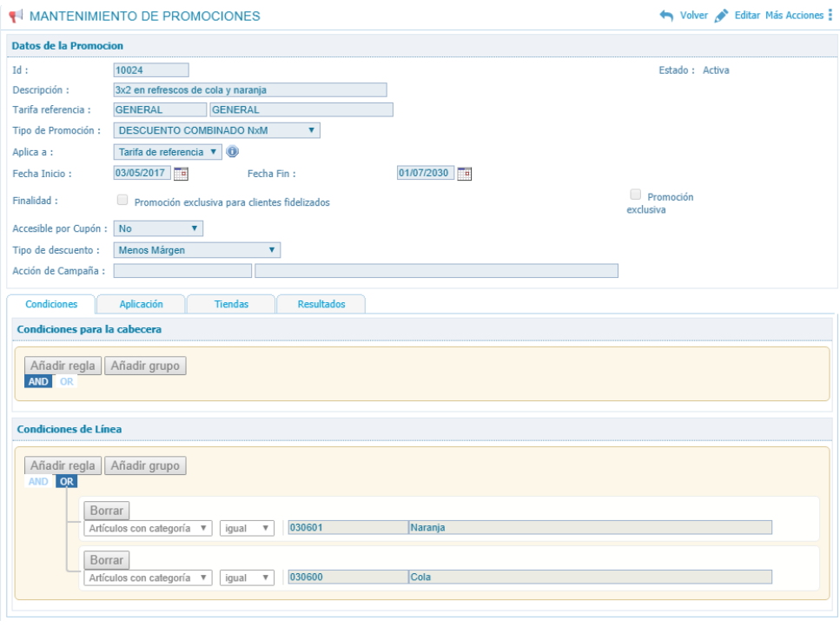Click the Descripción text field
Image resolution: width=840 pixels, height=627 pixels.
(250, 89)
